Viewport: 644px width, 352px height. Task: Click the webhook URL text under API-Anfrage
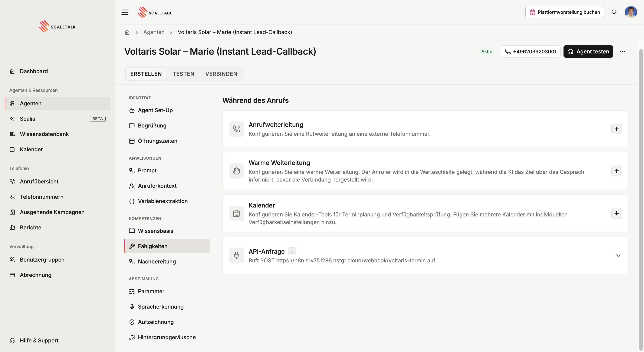(351, 260)
